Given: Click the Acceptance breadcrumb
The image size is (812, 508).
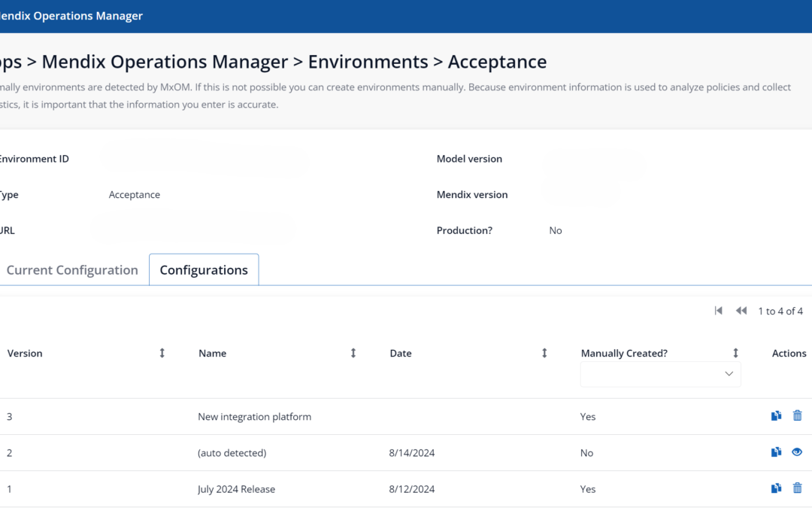Looking at the screenshot, I should coord(497,62).
